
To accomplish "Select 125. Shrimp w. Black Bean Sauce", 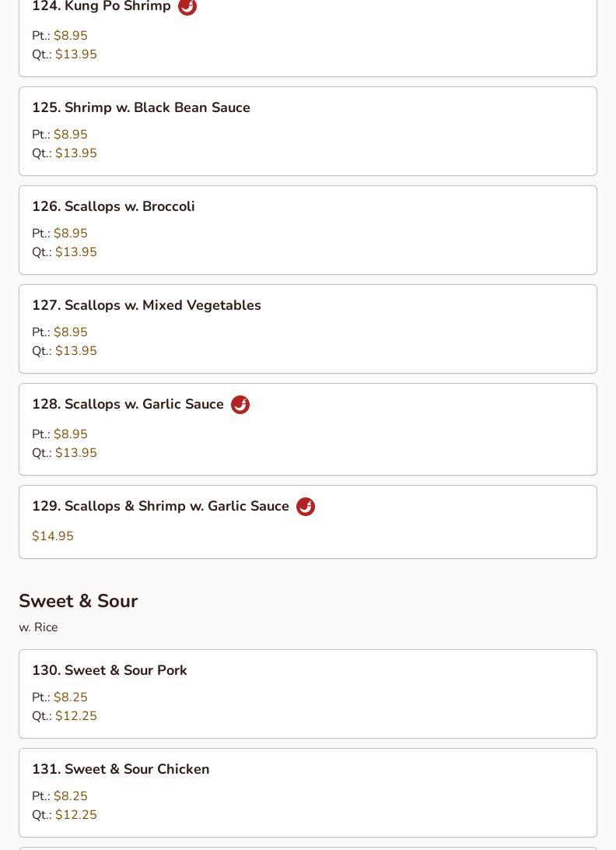I will pos(141,107).
